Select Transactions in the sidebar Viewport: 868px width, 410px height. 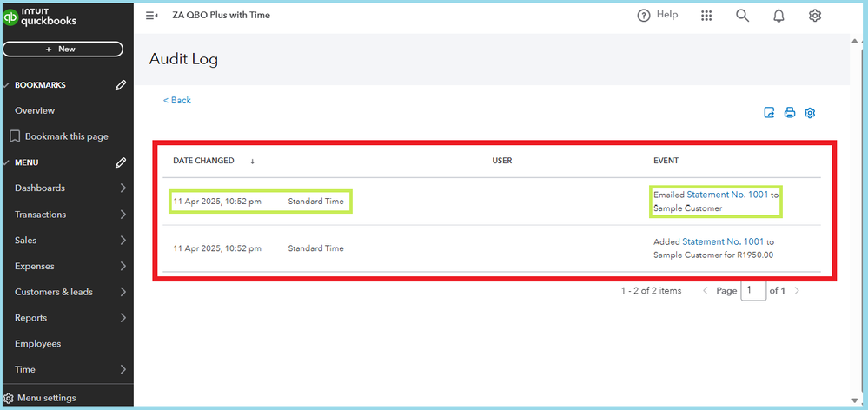(x=41, y=215)
